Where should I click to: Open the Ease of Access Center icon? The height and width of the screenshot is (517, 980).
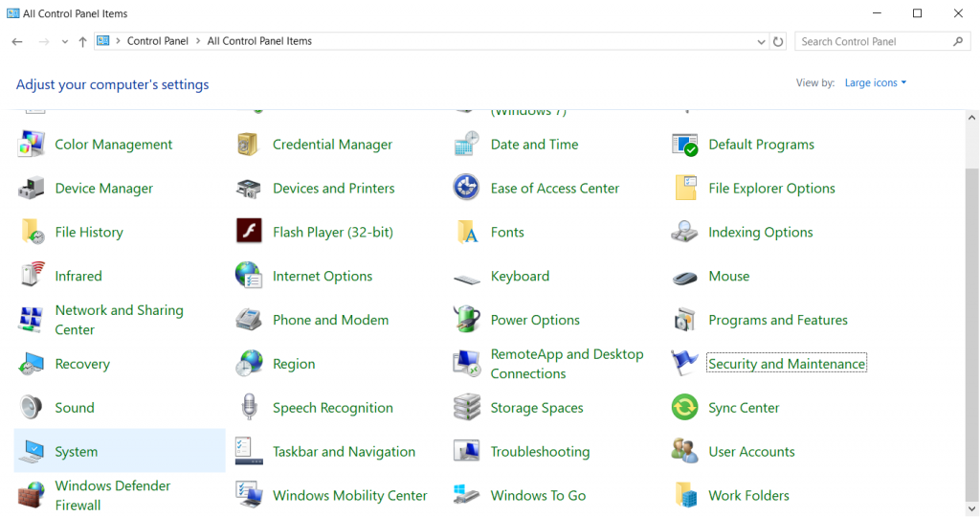(466, 188)
